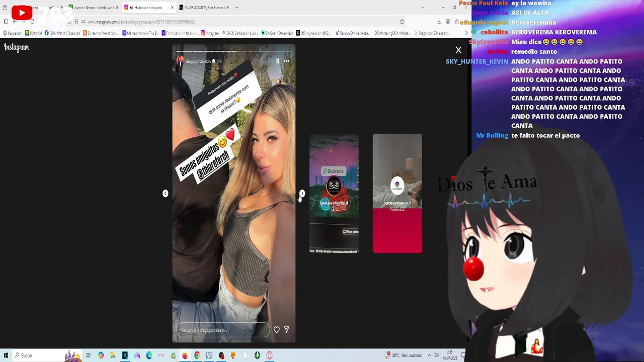Image resolution: width=644 pixels, height=362 pixels.
Task: Click the ESP language indicator
Action: (x=437, y=355)
